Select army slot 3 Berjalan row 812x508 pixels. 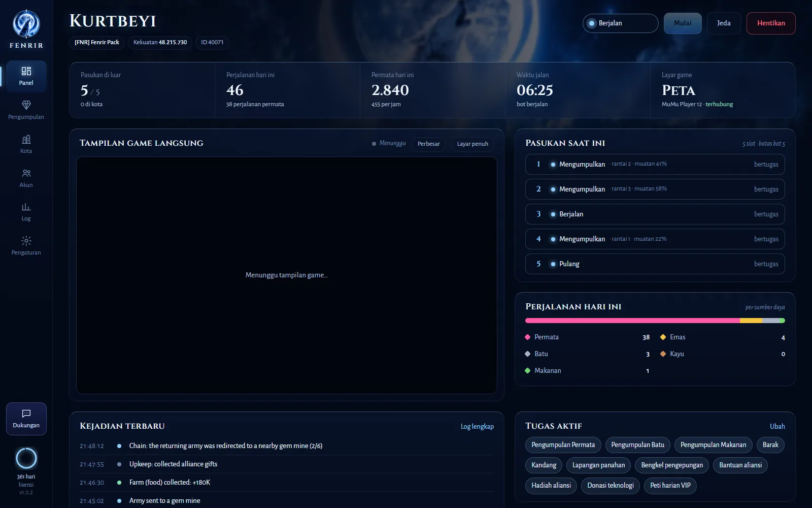655,214
